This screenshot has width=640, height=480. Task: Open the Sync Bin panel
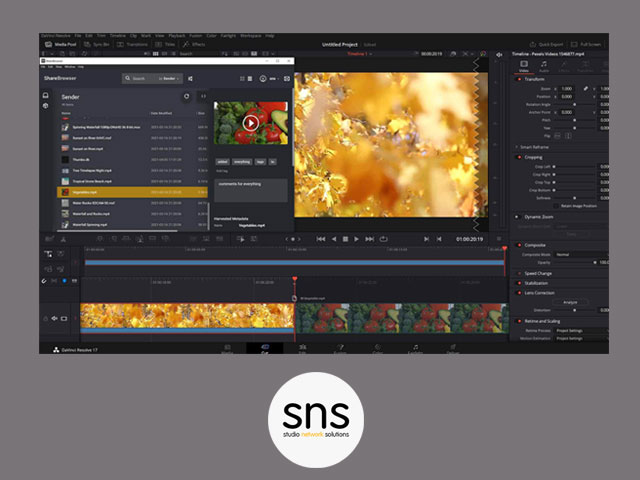tap(97, 44)
